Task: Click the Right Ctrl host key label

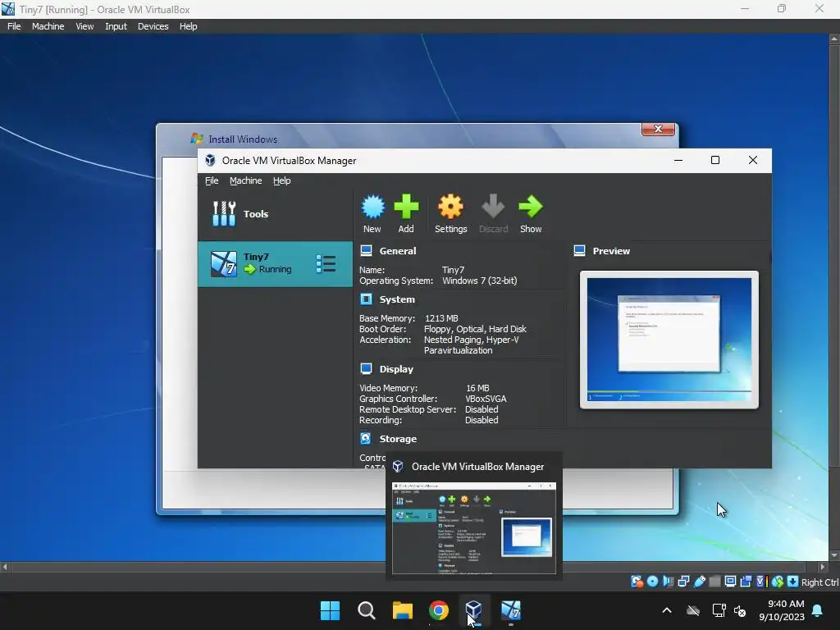Action: 819,582
